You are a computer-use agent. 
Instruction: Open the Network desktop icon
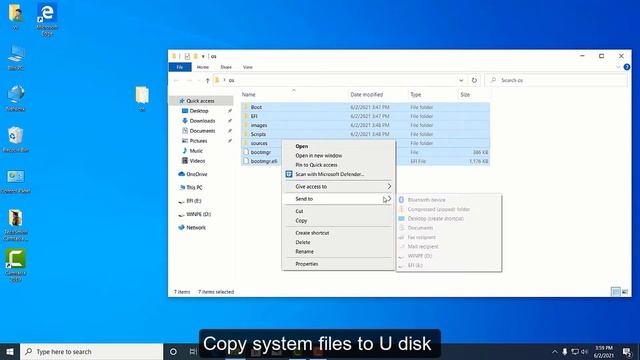[16, 98]
